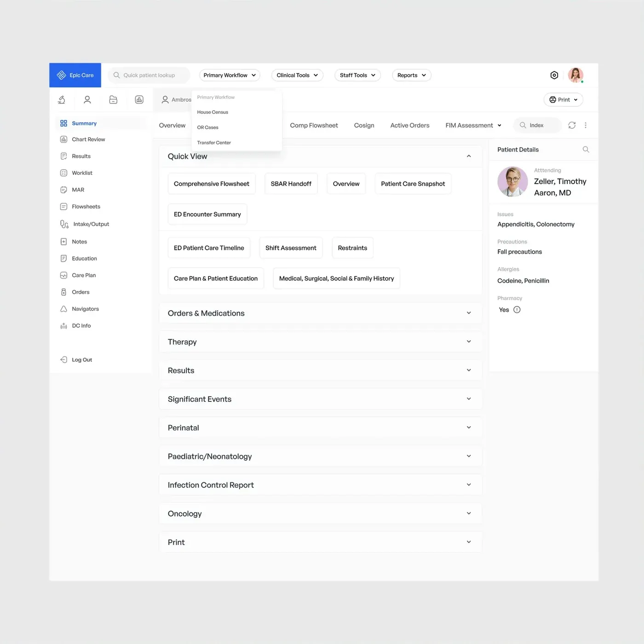Open the Print dropdown button
This screenshot has height=644, width=644.
pos(563,99)
